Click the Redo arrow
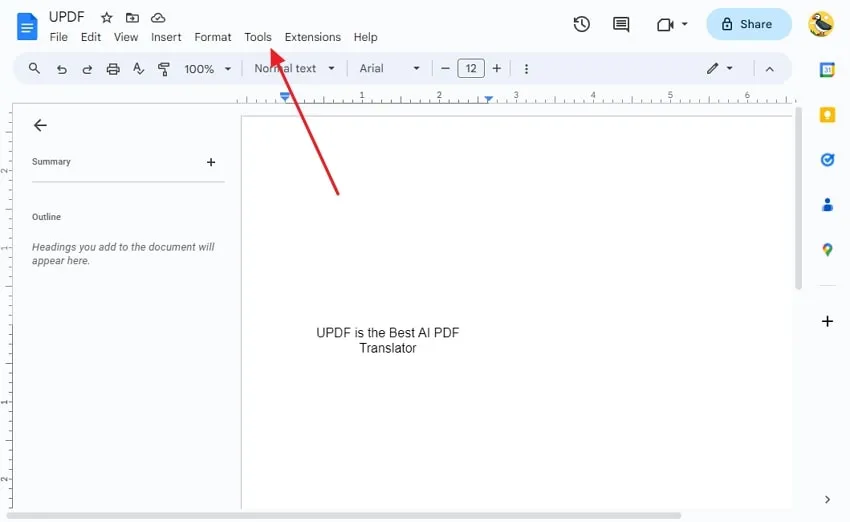This screenshot has height=522, width=850. tap(87, 69)
